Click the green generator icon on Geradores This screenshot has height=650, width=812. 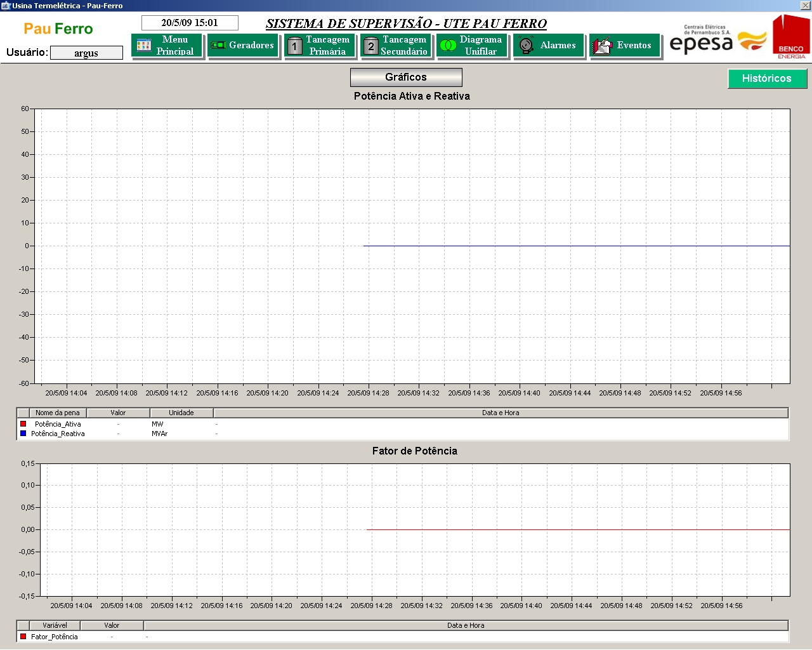click(218, 45)
